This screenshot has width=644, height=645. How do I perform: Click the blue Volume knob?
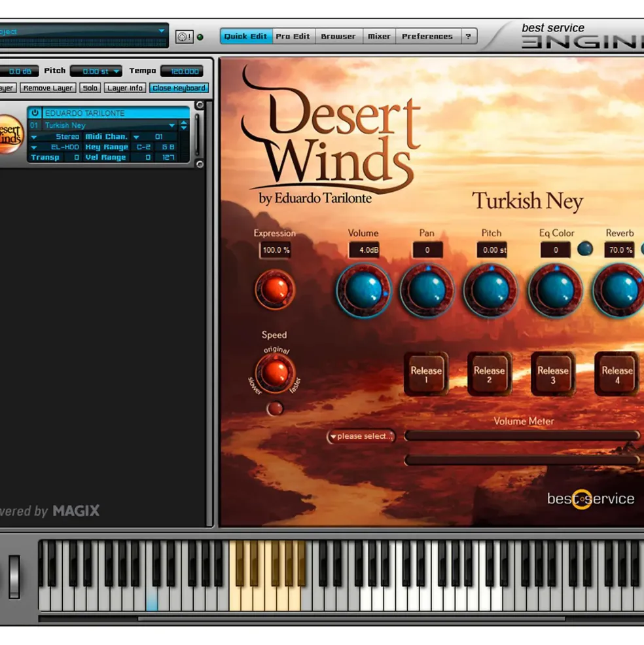point(363,291)
